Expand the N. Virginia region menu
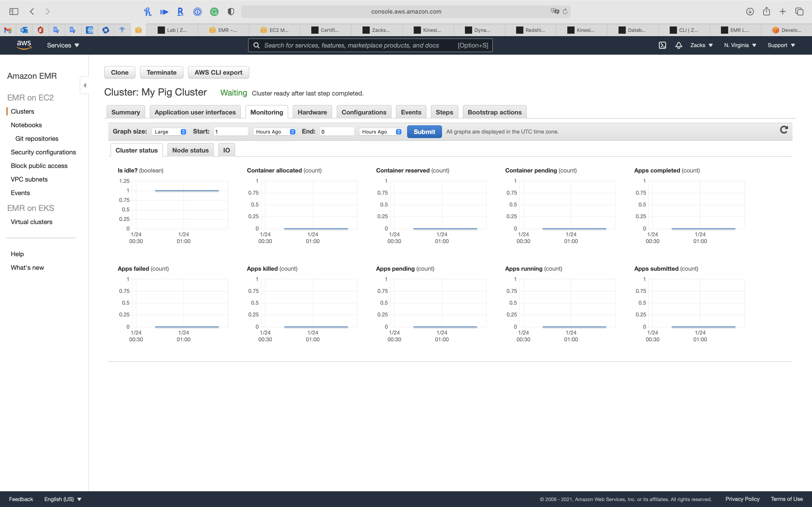Image resolution: width=812 pixels, height=507 pixels. point(740,45)
